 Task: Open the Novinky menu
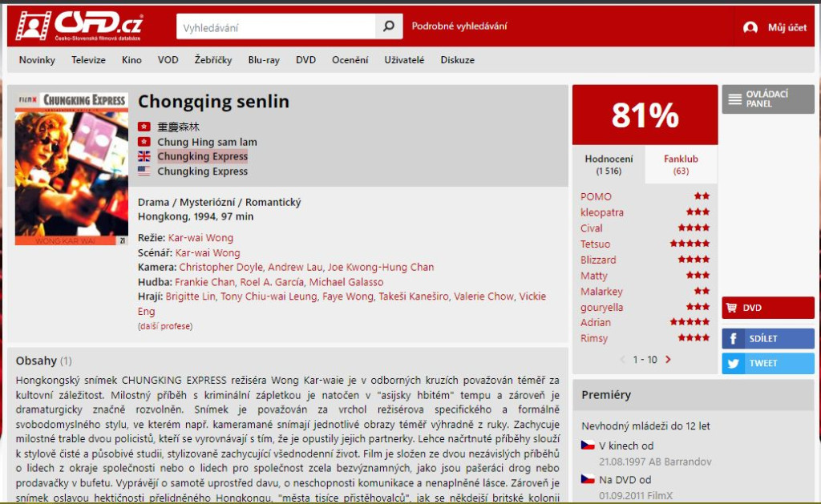pyautogui.click(x=37, y=60)
